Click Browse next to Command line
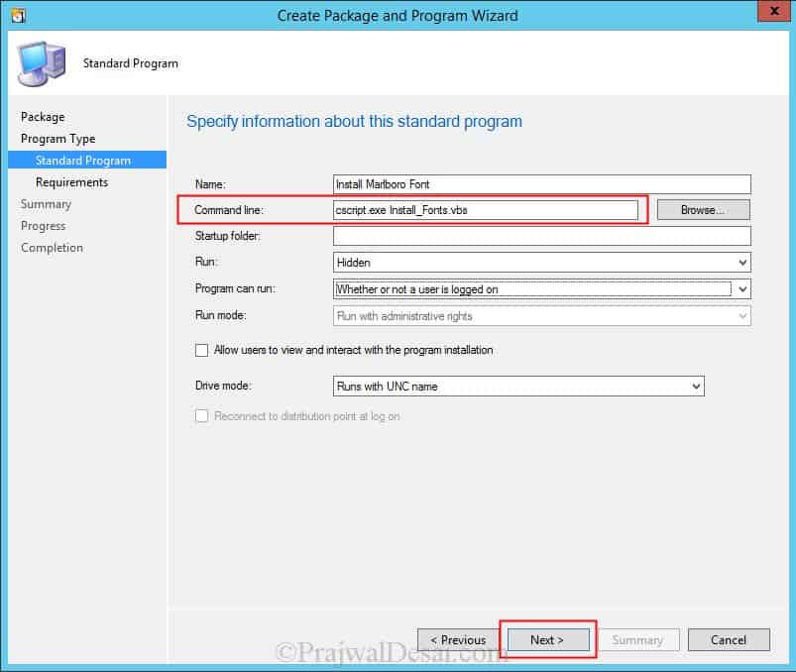 703,209
